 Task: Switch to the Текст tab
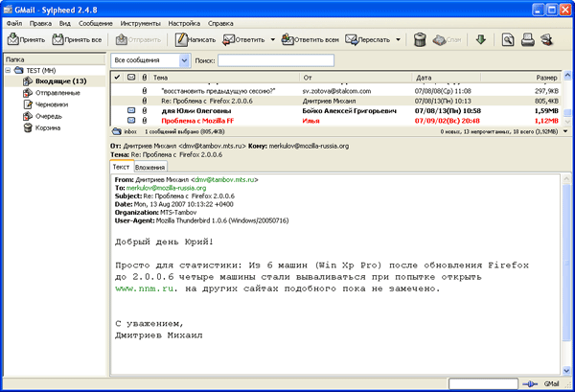point(121,167)
